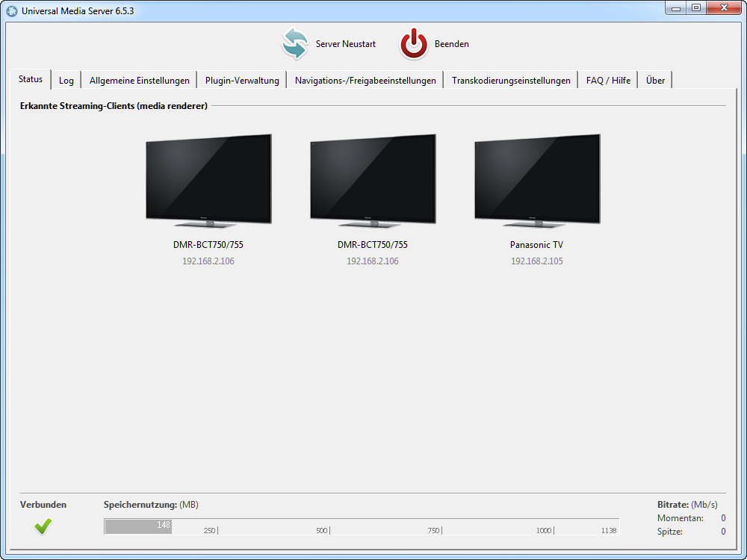Click the IP address 192.168.2.105
This screenshot has width=747, height=560.
pos(537,261)
